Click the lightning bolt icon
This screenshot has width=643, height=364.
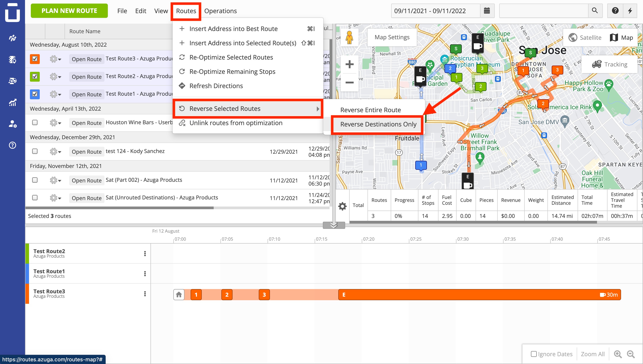[630, 11]
